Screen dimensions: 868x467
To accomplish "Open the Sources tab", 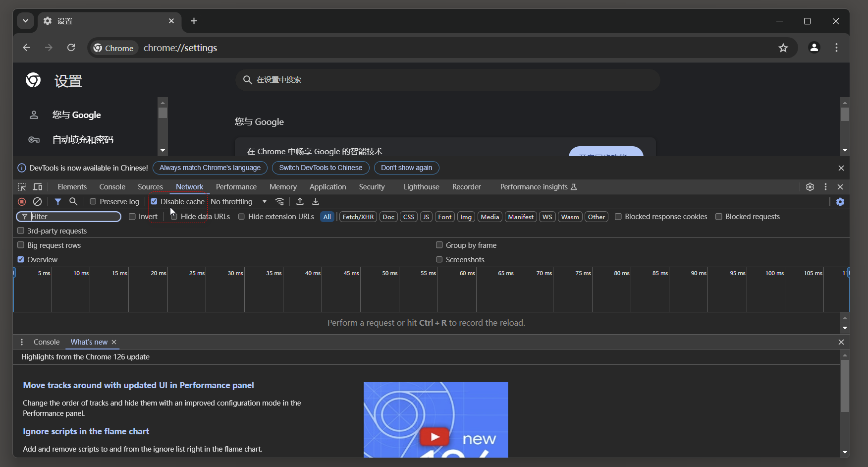I will pos(150,187).
